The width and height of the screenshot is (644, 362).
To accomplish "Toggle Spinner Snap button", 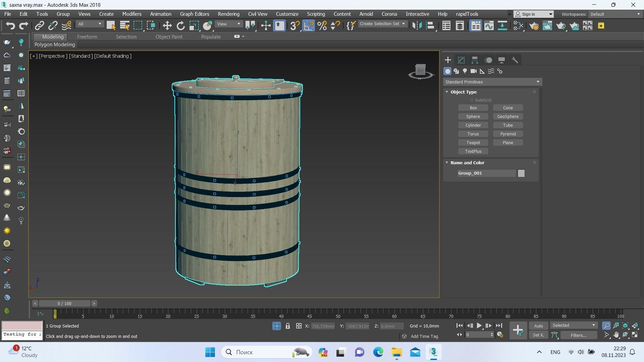I will tap(335, 25).
